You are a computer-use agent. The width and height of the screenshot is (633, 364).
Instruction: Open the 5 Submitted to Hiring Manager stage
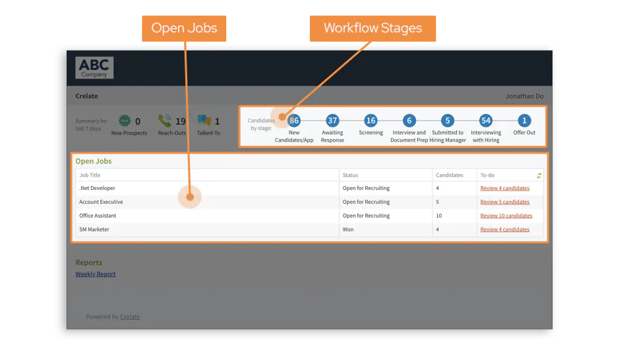coord(447,120)
